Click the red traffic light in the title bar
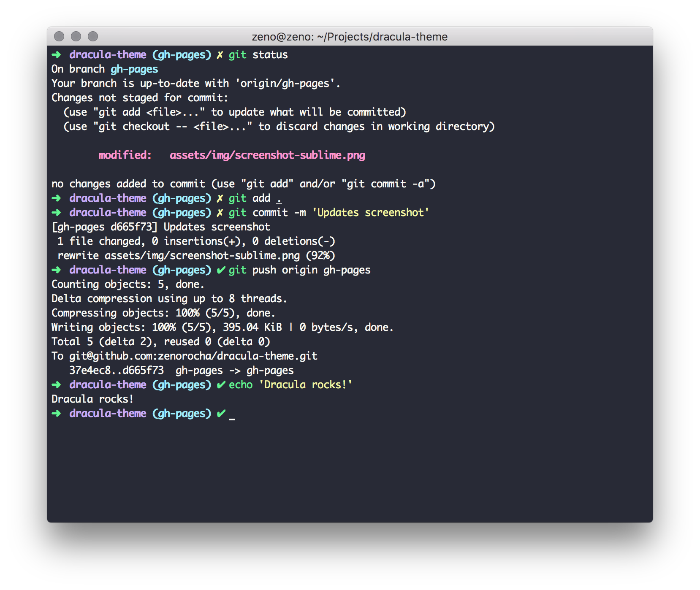Image resolution: width=700 pixels, height=590 pixels. (x=59, y=37)
